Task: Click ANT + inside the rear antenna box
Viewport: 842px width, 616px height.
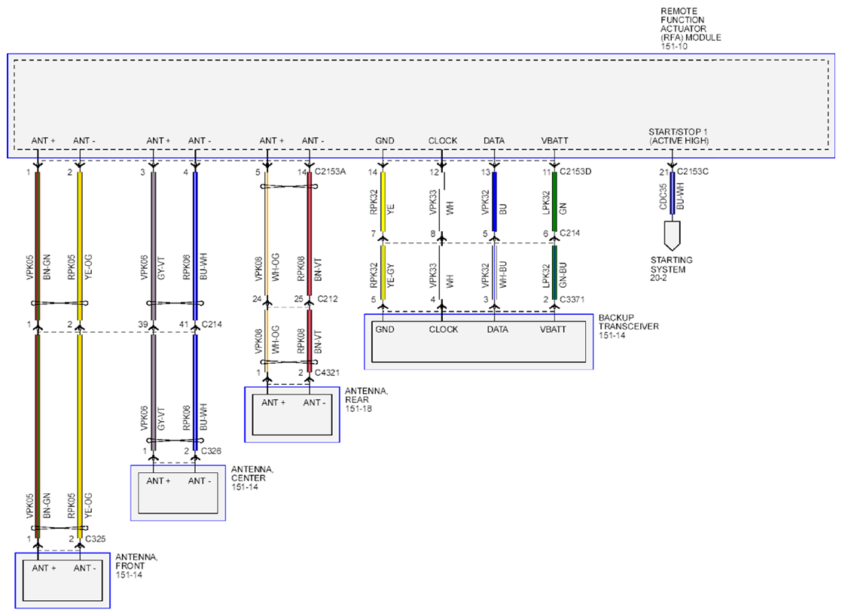Action: point(273,402)
